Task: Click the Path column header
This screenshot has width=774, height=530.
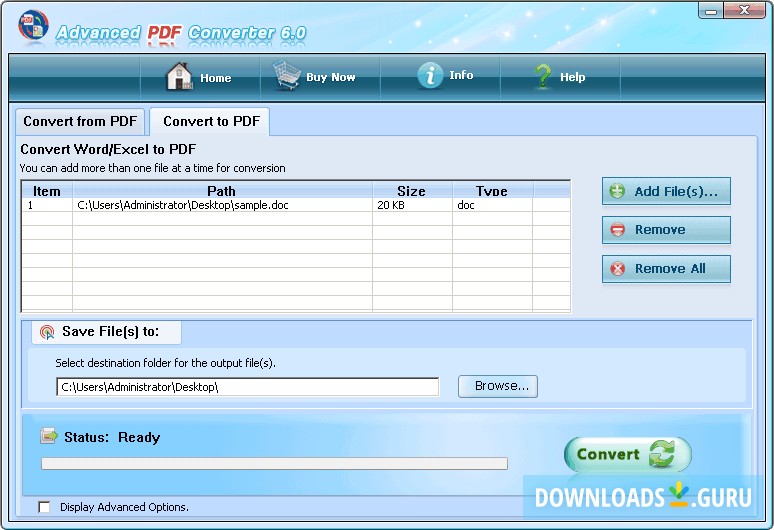Action: point(222,191)
